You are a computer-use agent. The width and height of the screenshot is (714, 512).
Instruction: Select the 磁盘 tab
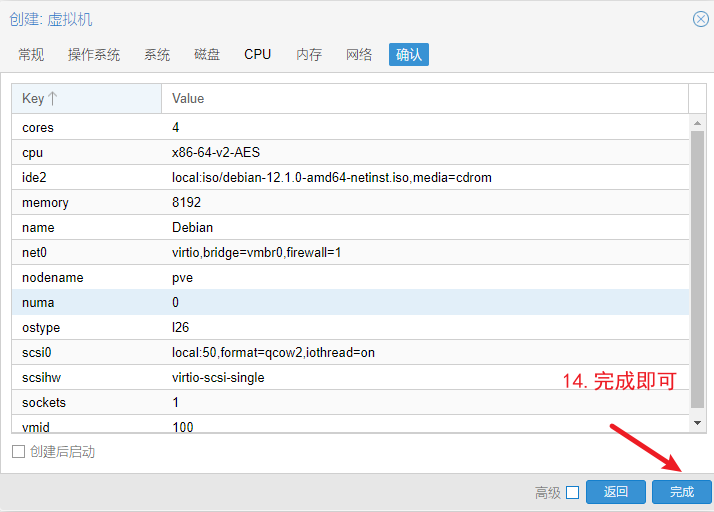coord(207,54)
